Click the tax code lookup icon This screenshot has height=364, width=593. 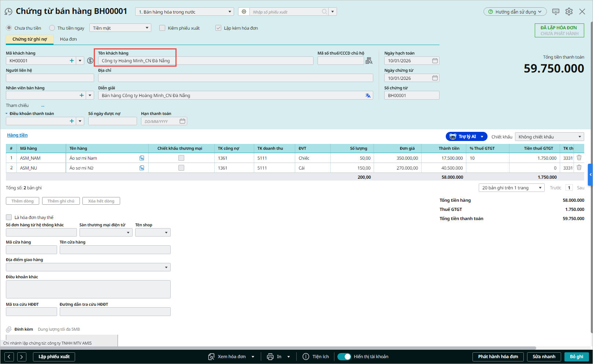click(369, 61)
